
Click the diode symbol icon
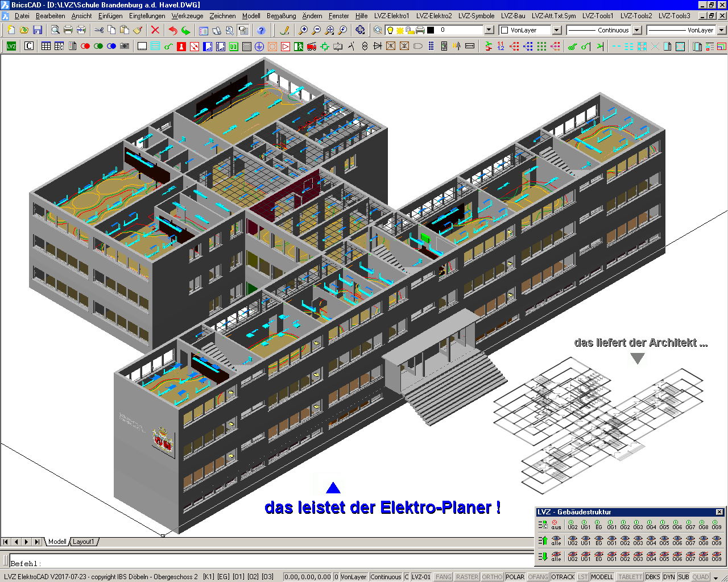[378, 46]
